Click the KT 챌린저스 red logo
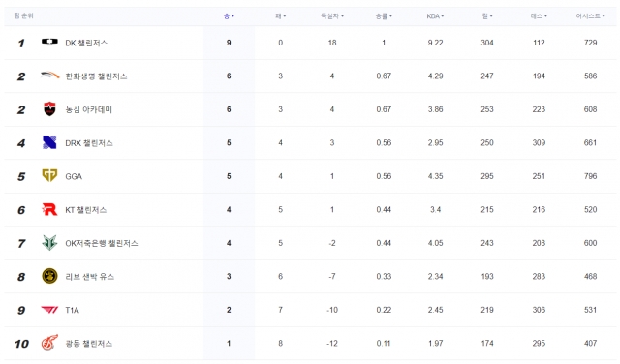The height and width of the screenshot is (364, 620). 49,209
